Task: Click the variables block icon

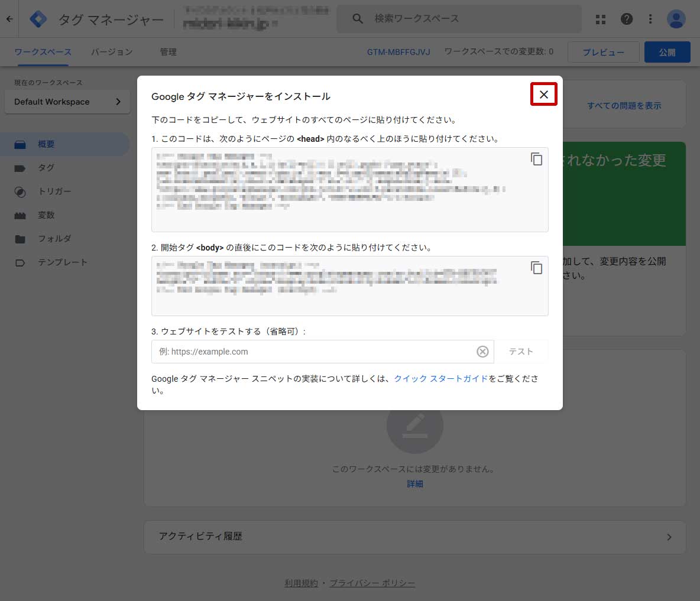Action: (20, 216)
